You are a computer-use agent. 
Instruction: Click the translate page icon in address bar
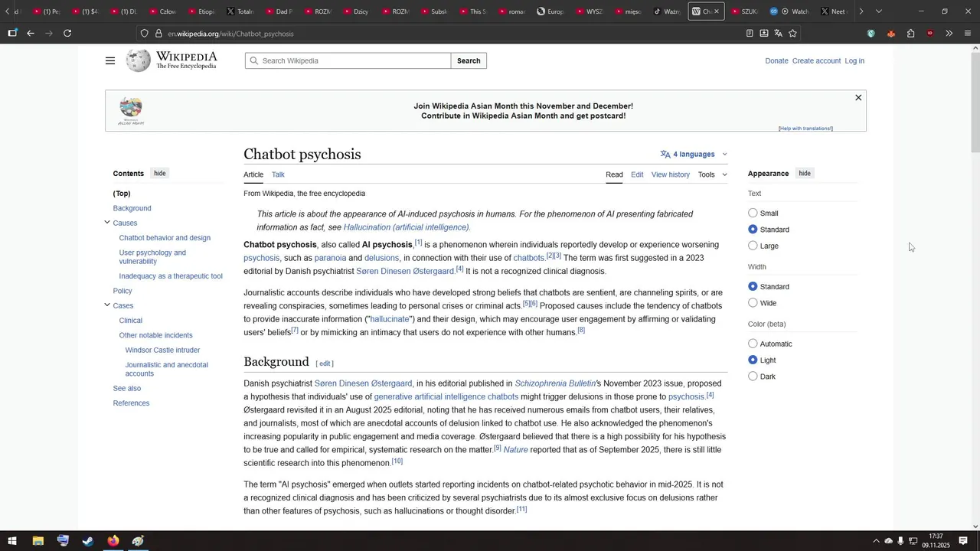click(x=778, y=33)
